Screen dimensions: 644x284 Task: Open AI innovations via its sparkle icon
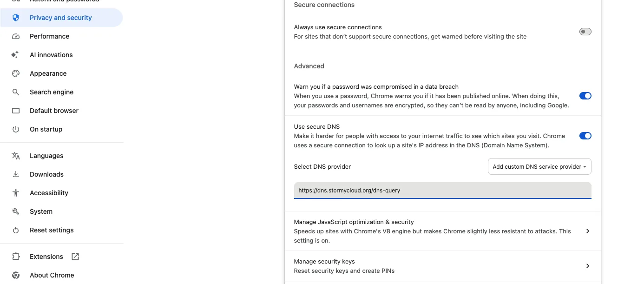coord(16,54)
